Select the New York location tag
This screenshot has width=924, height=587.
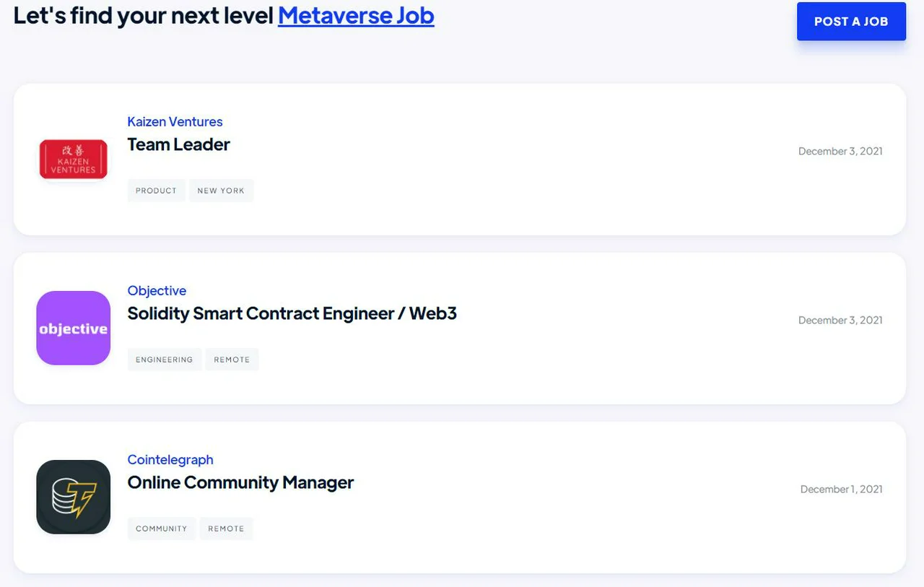221,191
